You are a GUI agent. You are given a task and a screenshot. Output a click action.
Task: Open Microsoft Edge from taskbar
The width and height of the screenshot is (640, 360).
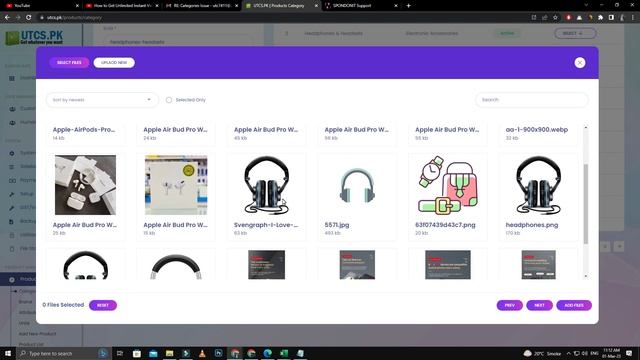(268, 353)
